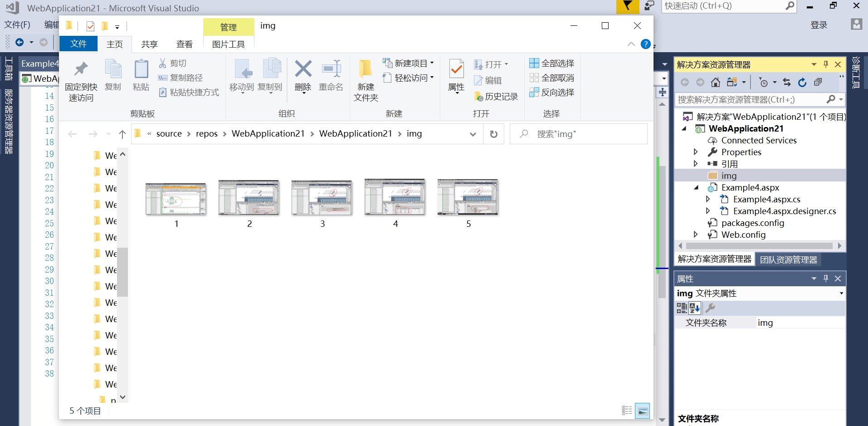Image resolution: width=868 pixels, height=426 pixels.
Task: Select 反向选择 (Invert selection) icon
Action: click(551, 92)
